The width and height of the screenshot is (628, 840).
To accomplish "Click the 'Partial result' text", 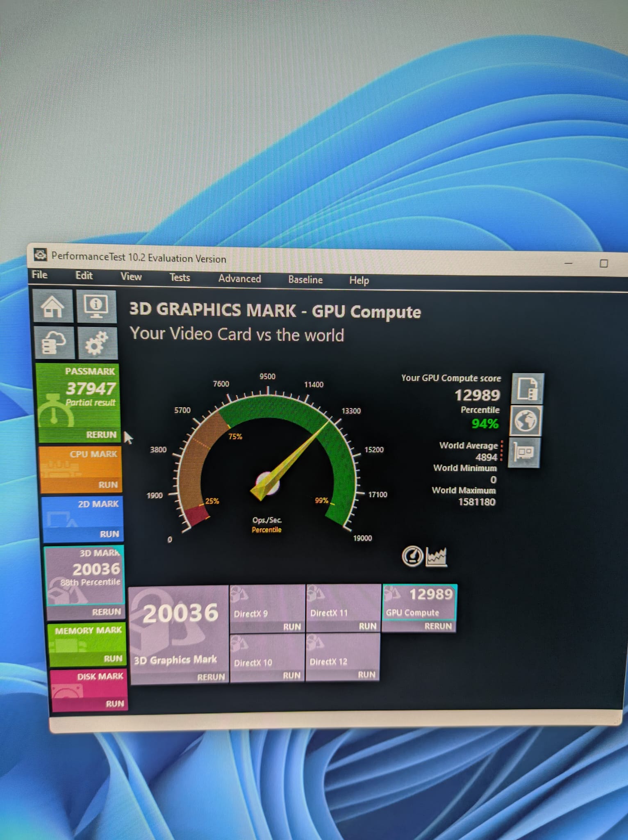I will pyautogui.click(x=91, y=402).
